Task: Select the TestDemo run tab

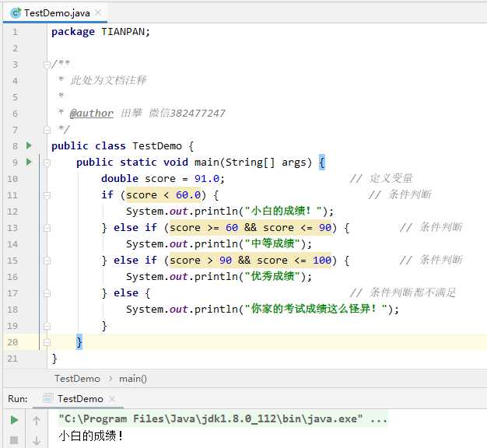Action: (80, 399)
